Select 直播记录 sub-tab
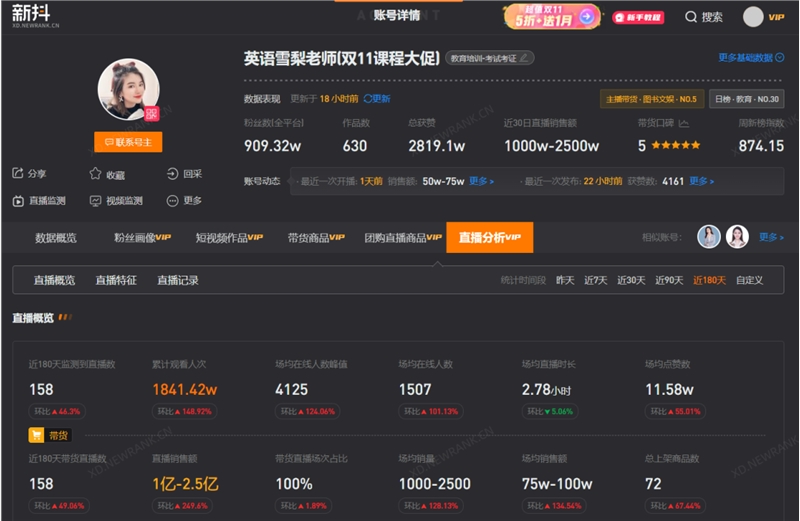This screenshot has width=800, height=521. [178, 280]
